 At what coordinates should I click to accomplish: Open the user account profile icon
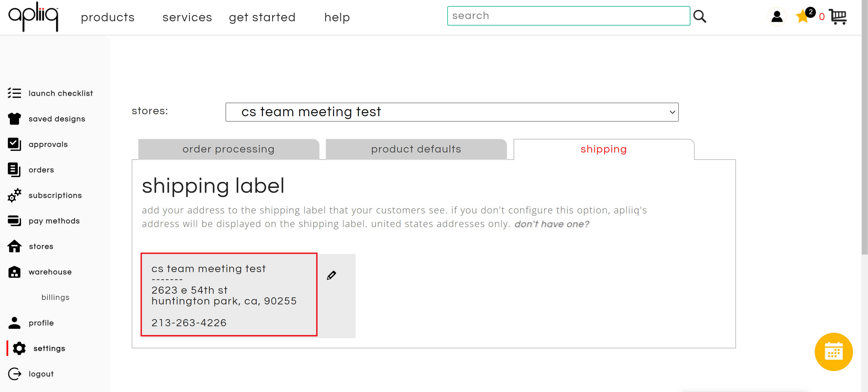pyautogui.click(x=777, y=16)
